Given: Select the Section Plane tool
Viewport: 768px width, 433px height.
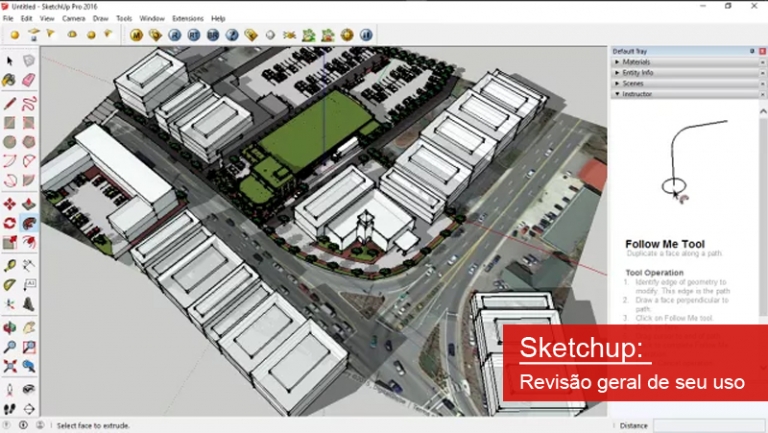Looking at the screenshot, I should pyautogui.click(x=29, y=409).
